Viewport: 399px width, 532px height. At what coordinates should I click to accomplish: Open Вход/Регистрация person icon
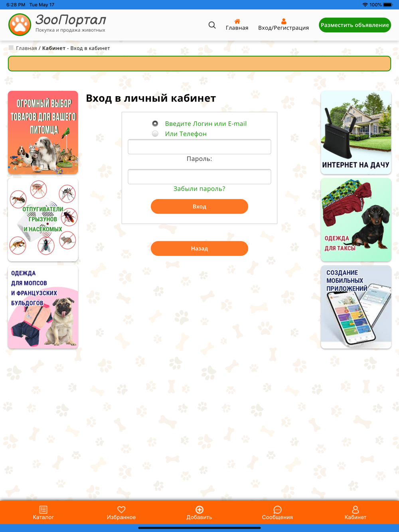(x=284, y=21)
